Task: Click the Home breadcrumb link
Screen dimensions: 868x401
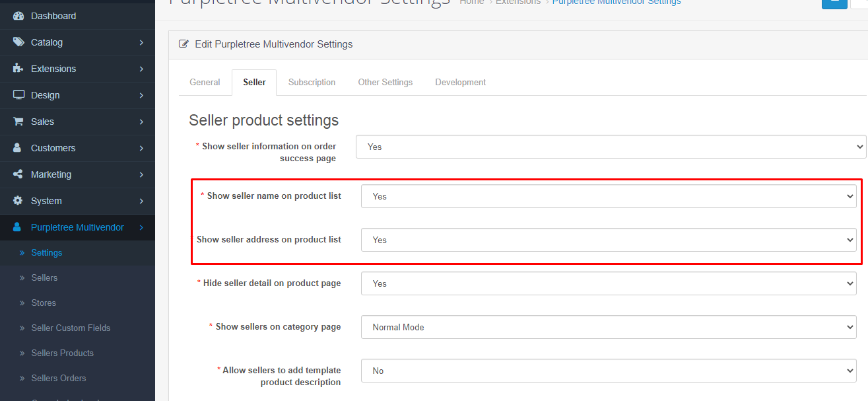Action: (472, 3)
